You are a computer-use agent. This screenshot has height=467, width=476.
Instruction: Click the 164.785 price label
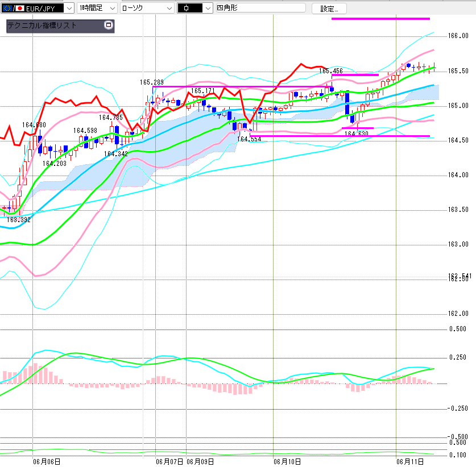click(110, 118)
